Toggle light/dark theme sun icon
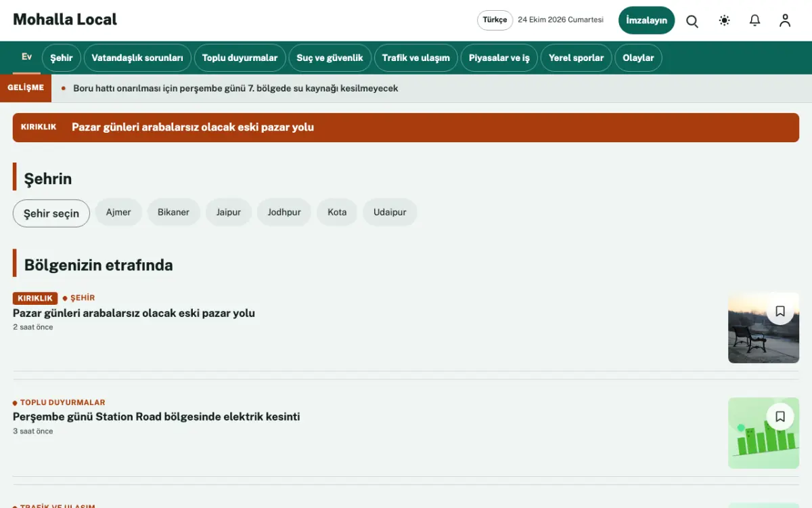 (x=724, y=20)
